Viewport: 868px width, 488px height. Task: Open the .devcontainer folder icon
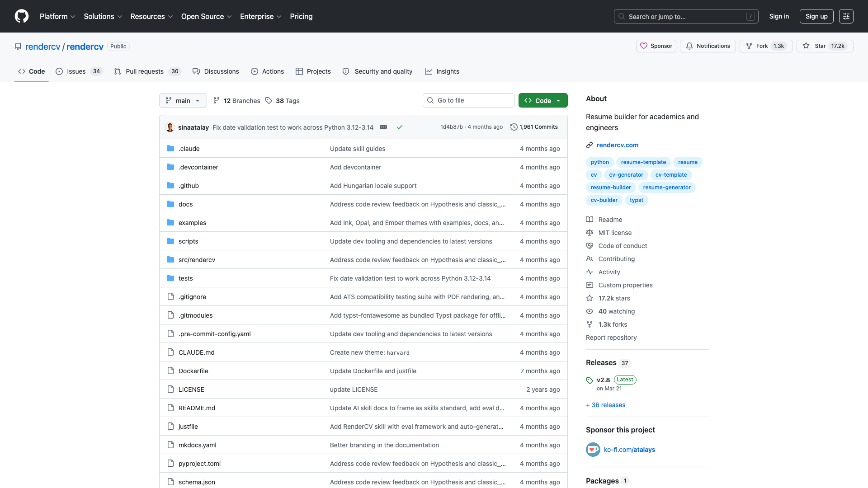[170, 167]
